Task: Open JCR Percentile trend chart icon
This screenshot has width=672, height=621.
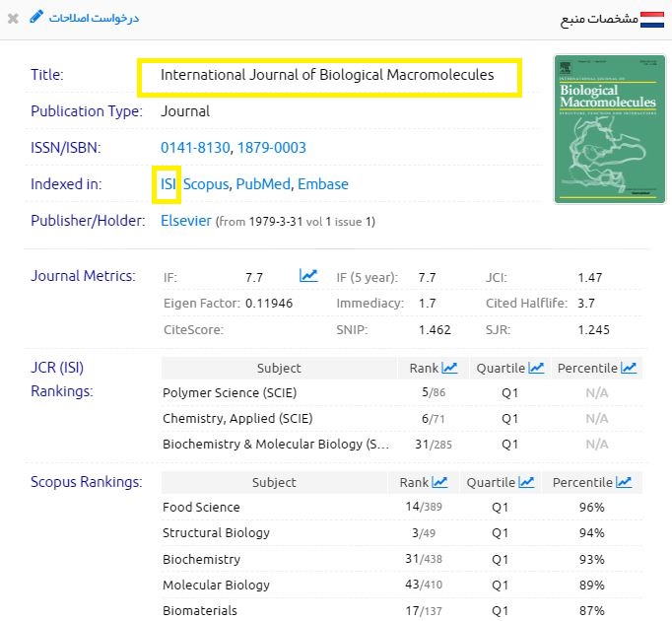Action: [x=628, y=368]
